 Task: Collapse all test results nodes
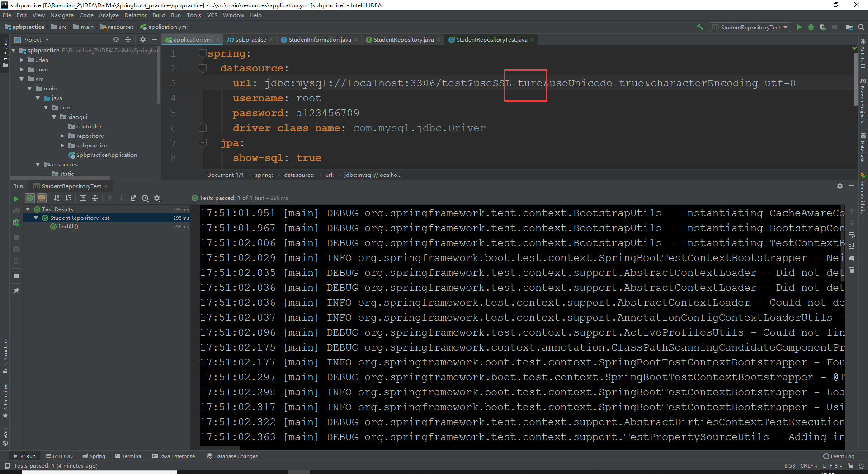(x=95, y=198)
